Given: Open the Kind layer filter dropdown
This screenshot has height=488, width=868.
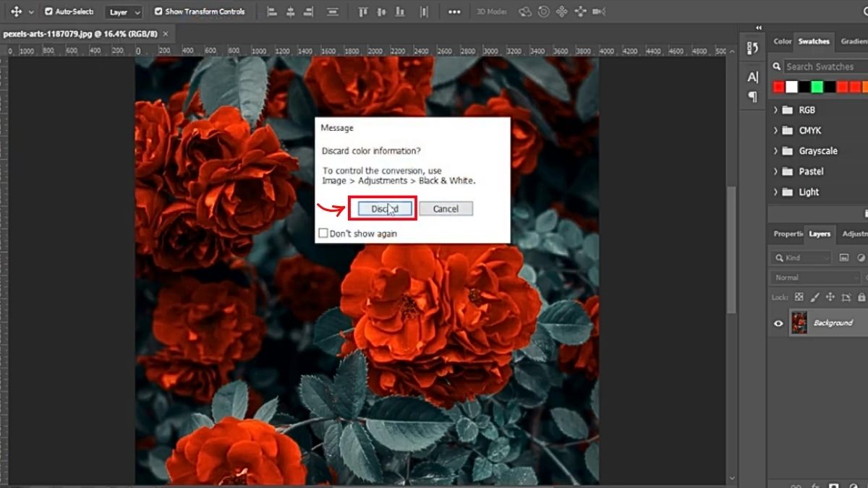Looking at the screenshot, I should pyautogui.click(x=801, y=257).
